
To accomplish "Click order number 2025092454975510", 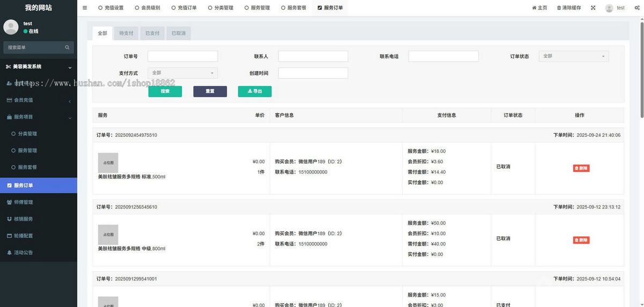I will click(x=136, y=135).
